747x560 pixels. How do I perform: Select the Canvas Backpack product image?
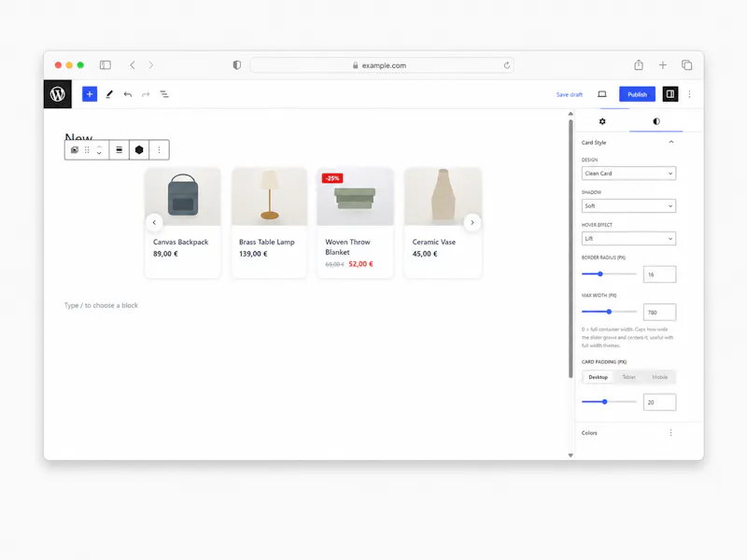coord(183,197)
